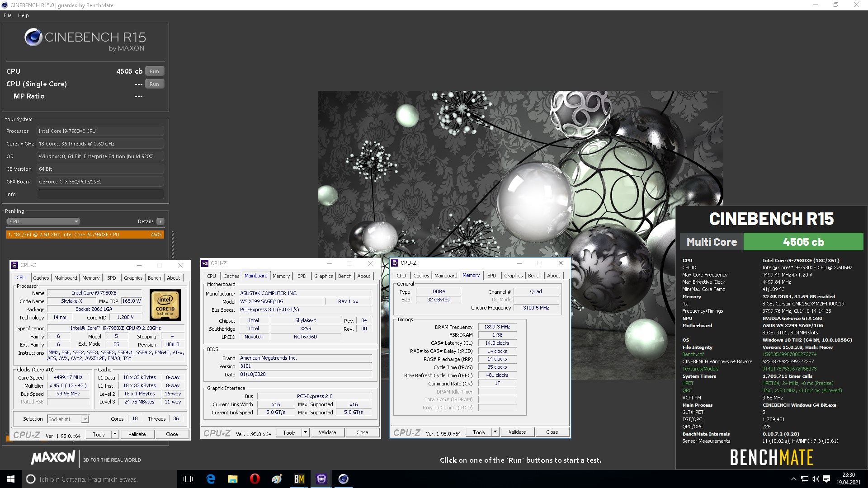Open ranking Details arrow button
The height and width of the screenshot is (488, 868).
coord(160,221)
